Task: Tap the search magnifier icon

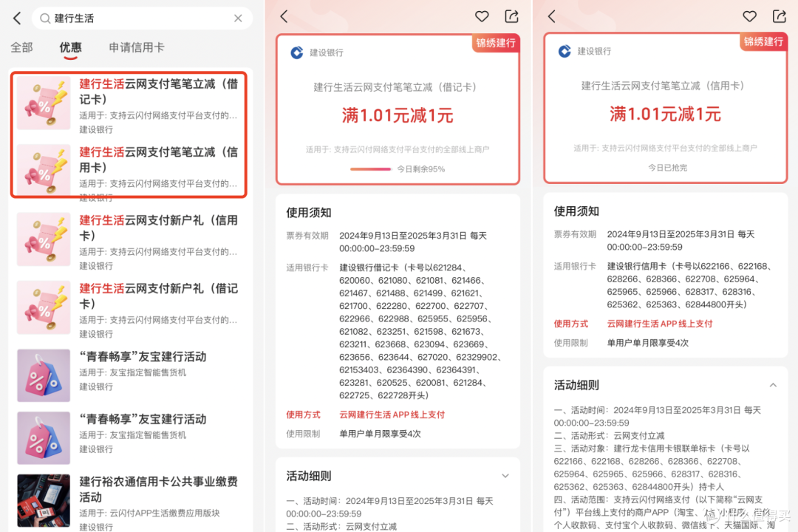Action: tap(45, 18)
